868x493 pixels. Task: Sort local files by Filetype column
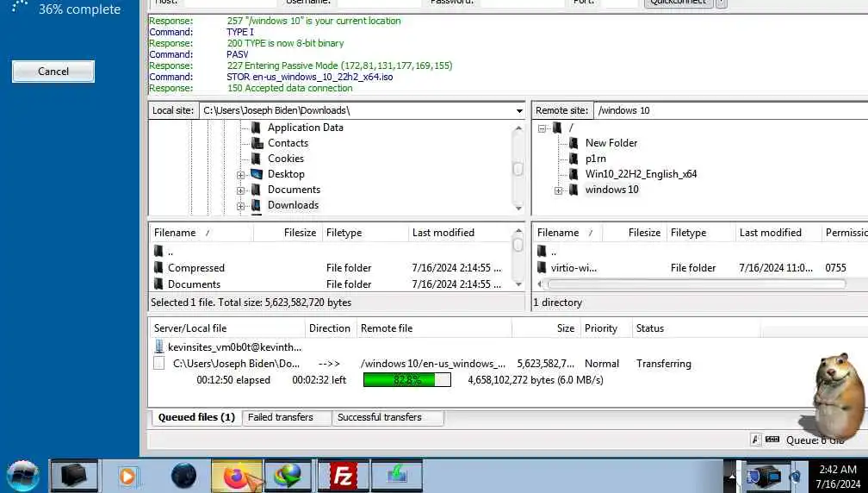(365, 233)
